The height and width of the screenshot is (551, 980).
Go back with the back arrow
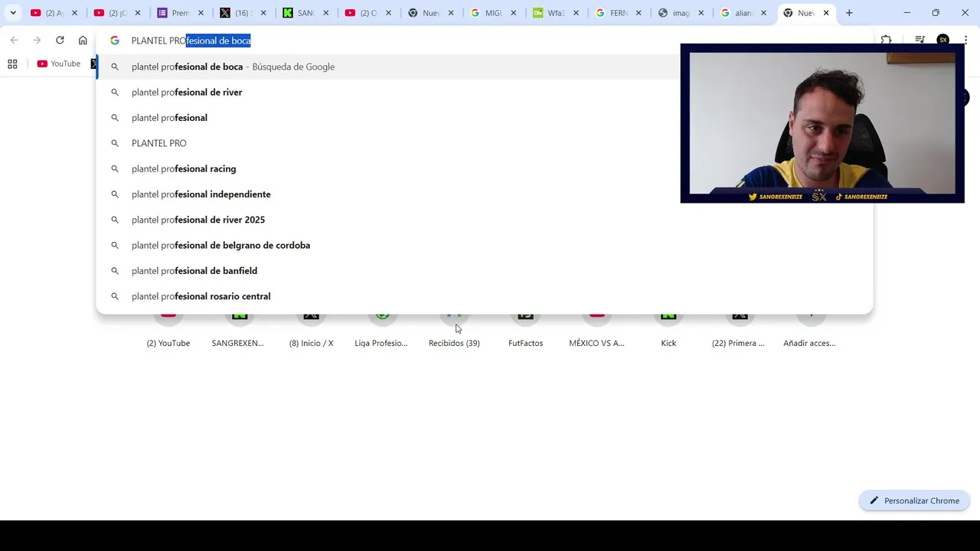14,41
